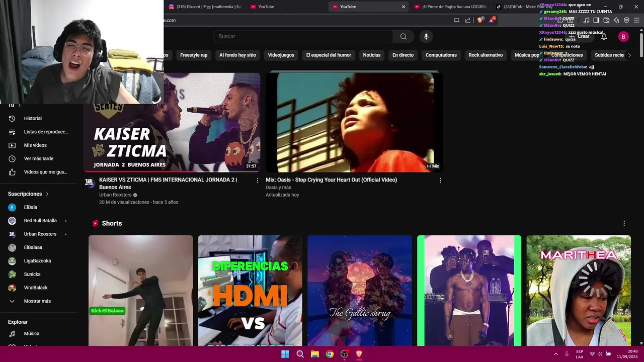Select the Freestyle rap chip

194,55
